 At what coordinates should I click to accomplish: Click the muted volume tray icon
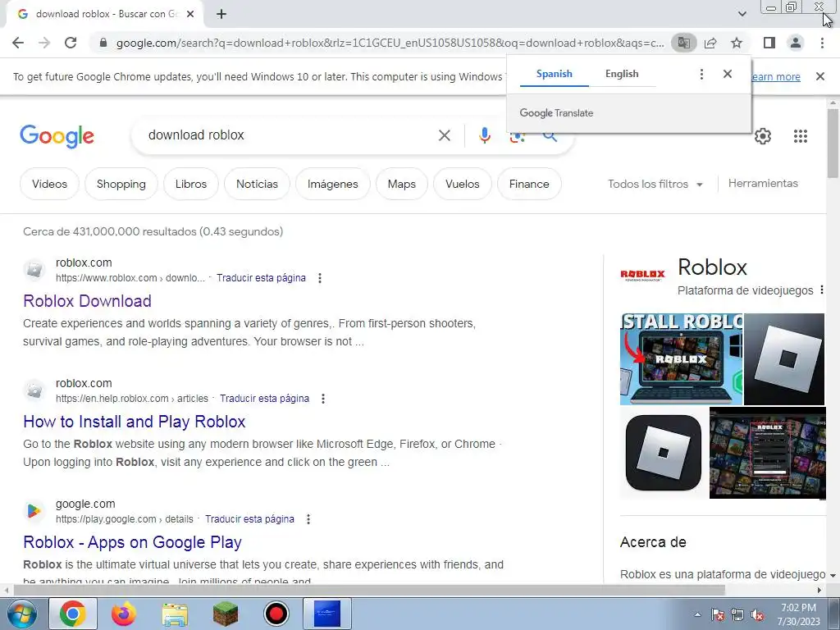pyautogui.click(x=757, y=614)
